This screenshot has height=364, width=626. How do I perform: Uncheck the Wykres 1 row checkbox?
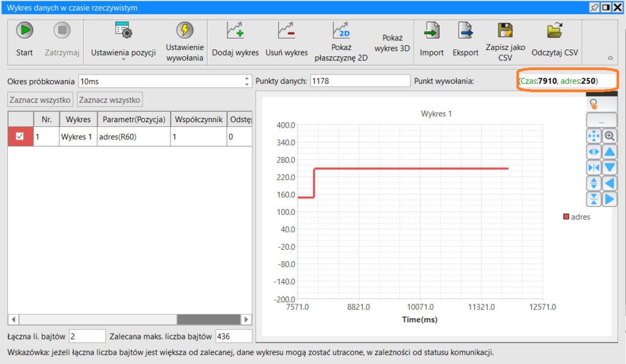[x=20, y=136]
